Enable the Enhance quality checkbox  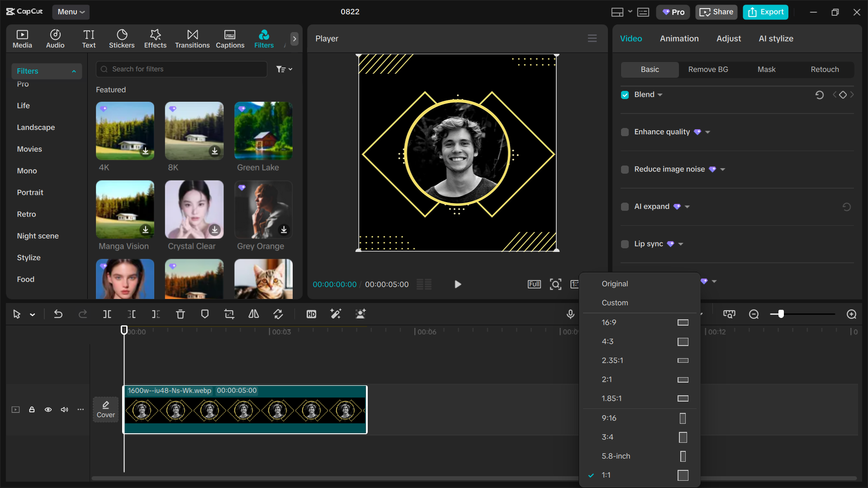click(x=625, y=132)
